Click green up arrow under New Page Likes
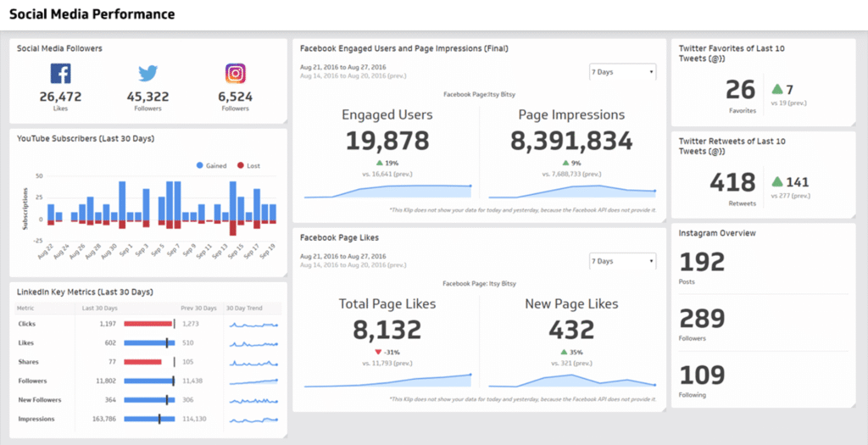 563,352
